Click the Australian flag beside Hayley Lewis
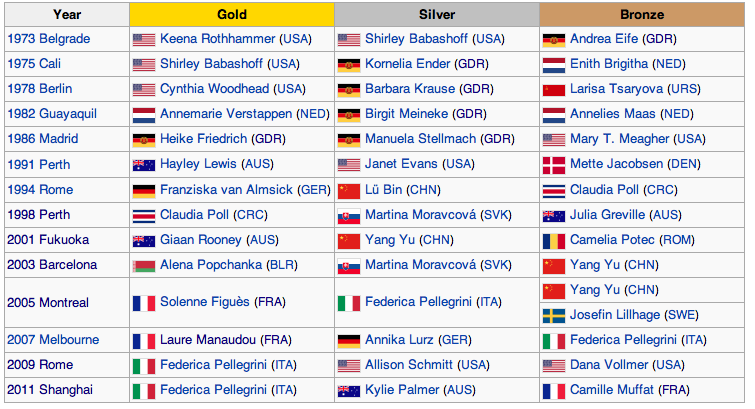 (x=144, y=165)
